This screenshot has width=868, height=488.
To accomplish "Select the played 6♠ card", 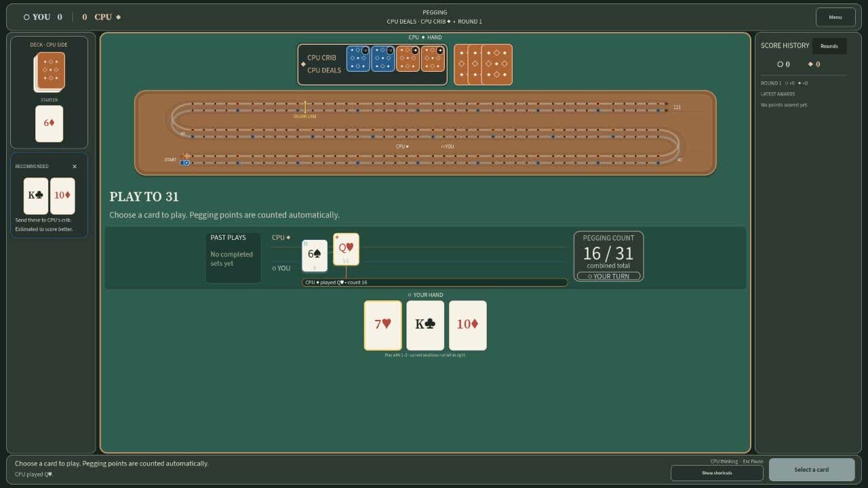I will [x=315, y=256].
